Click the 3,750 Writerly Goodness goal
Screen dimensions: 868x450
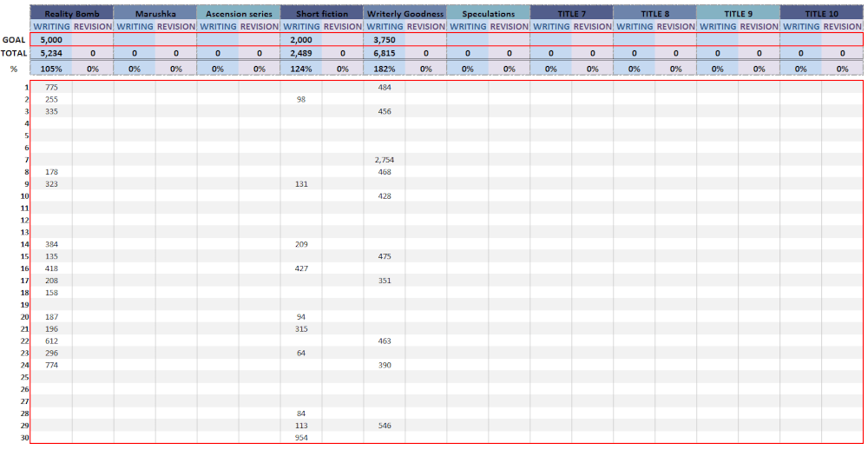[385, 40]
